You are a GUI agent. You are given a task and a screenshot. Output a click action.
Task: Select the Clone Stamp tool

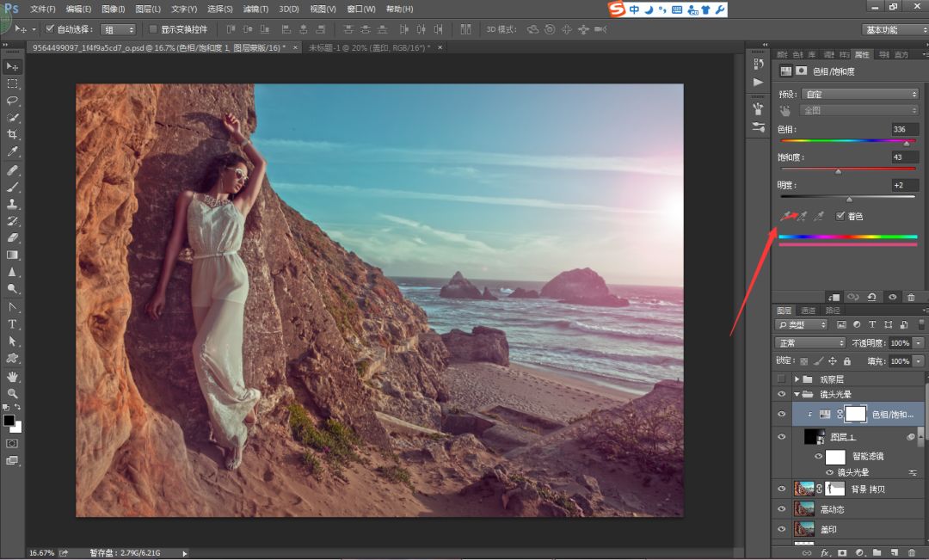[x=13, y=204]
